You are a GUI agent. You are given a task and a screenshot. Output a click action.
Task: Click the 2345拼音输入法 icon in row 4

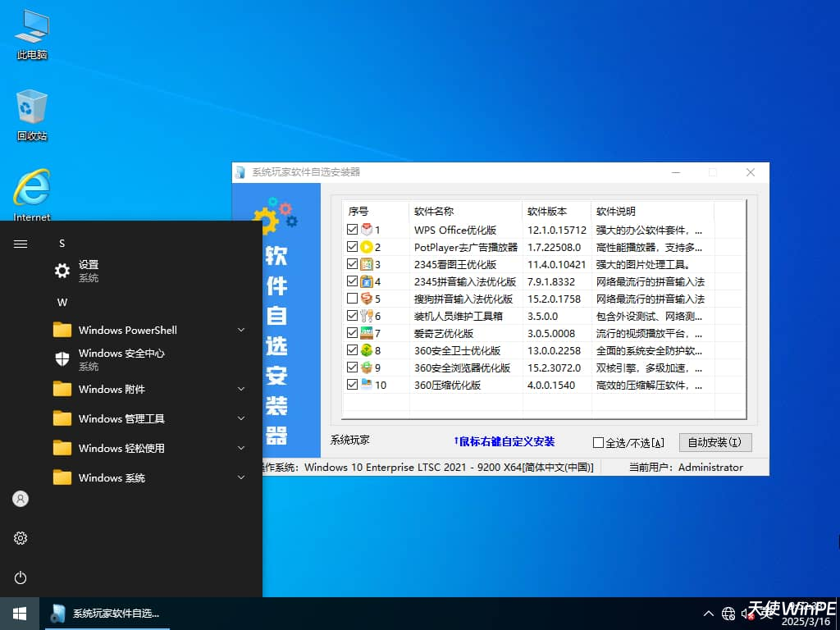(367, 281)
